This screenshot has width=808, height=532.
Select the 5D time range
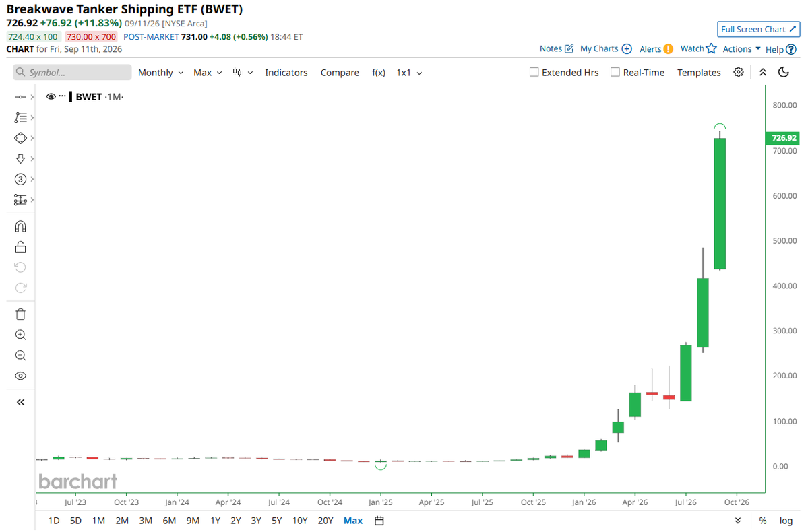75,521
